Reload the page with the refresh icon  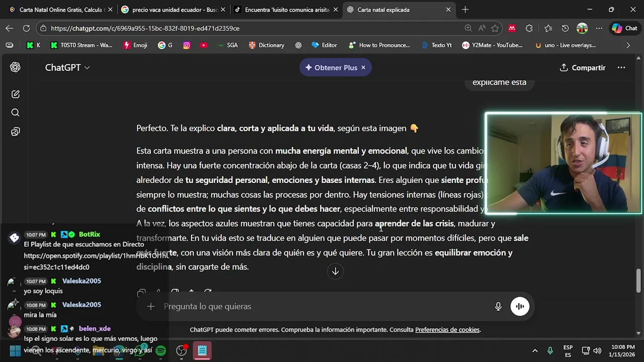pos(26,28)
